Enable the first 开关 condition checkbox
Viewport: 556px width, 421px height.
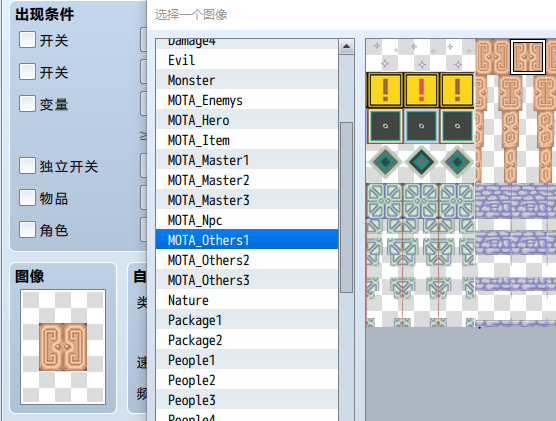click(27, 39)
